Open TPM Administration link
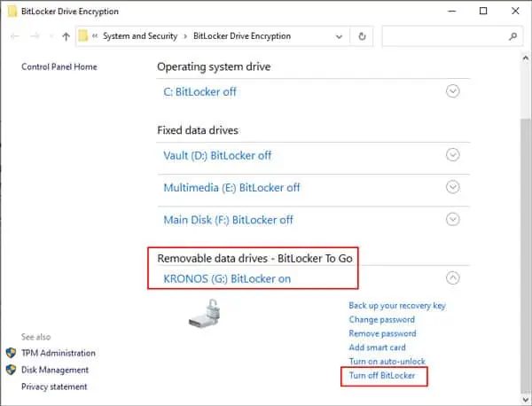 [59, 353]
